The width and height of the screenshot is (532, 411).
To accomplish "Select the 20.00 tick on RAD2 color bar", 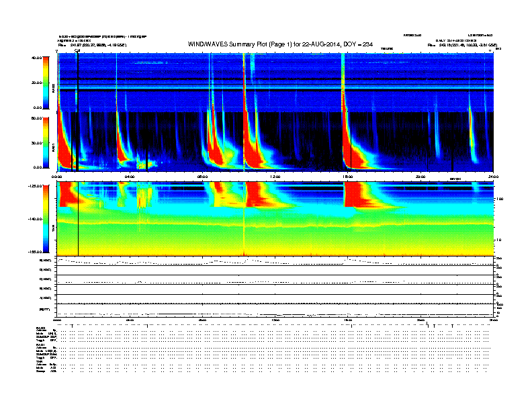I will (36, 83).
